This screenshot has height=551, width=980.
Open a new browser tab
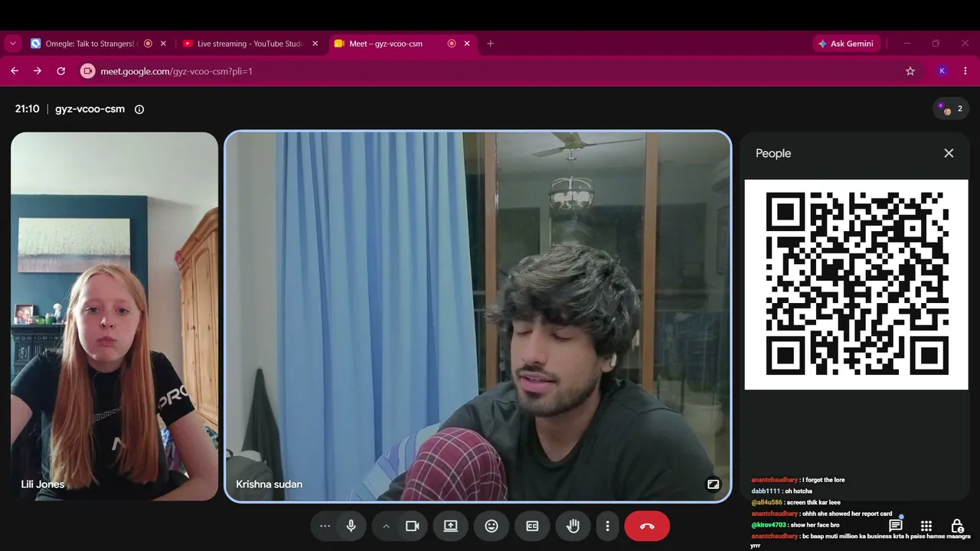tap(490, 44)
